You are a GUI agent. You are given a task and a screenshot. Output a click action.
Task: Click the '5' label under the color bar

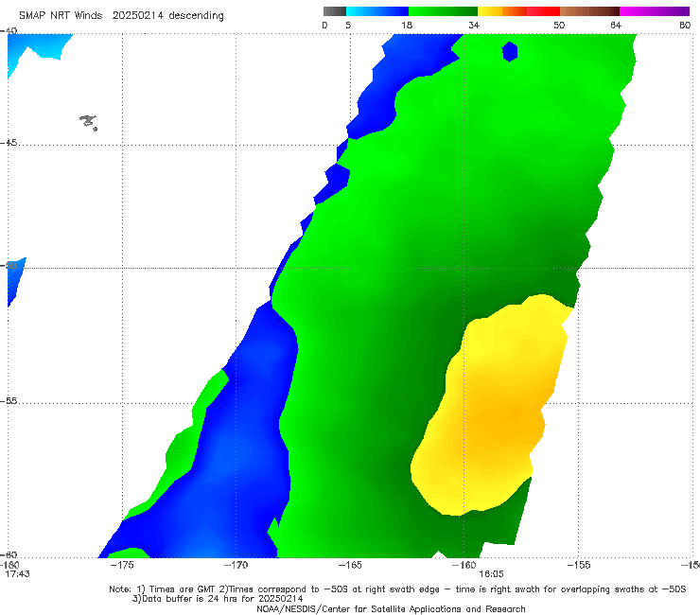tap(348, 26)
